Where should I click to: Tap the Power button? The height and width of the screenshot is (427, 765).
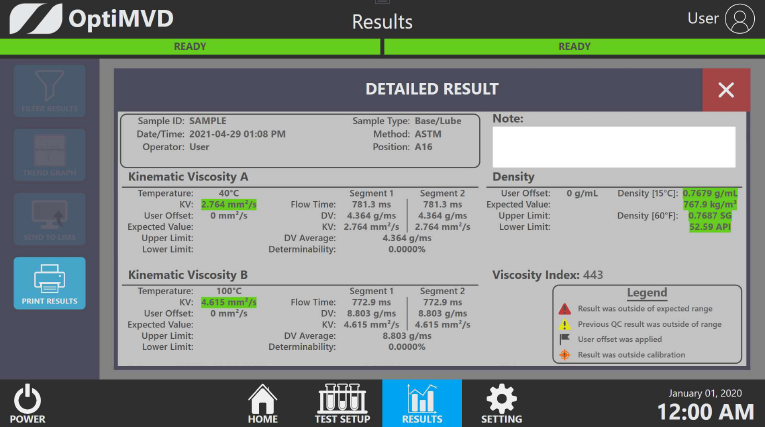(x=27, y=404)
